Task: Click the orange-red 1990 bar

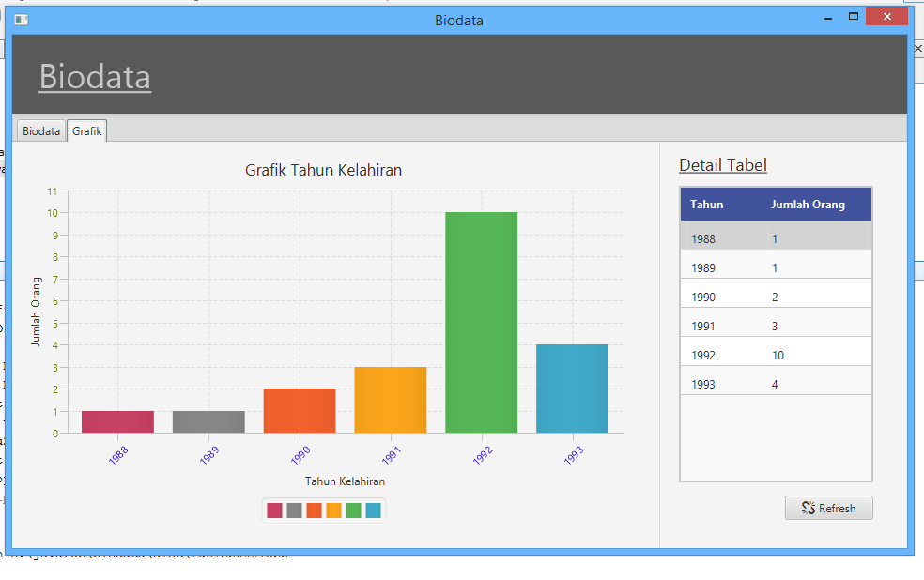Action: tap(300, 410)
